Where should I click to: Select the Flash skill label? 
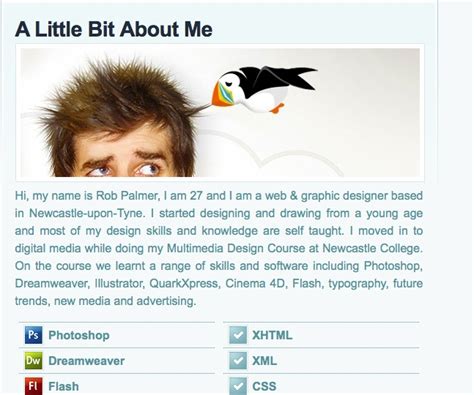pos(64,386)
